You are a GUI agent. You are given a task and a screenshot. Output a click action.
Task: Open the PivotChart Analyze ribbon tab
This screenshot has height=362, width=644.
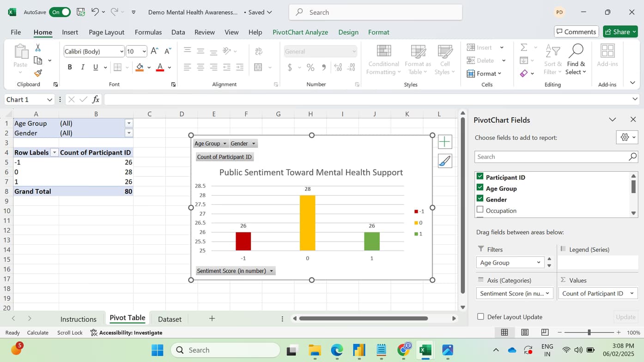coord(300,32)
